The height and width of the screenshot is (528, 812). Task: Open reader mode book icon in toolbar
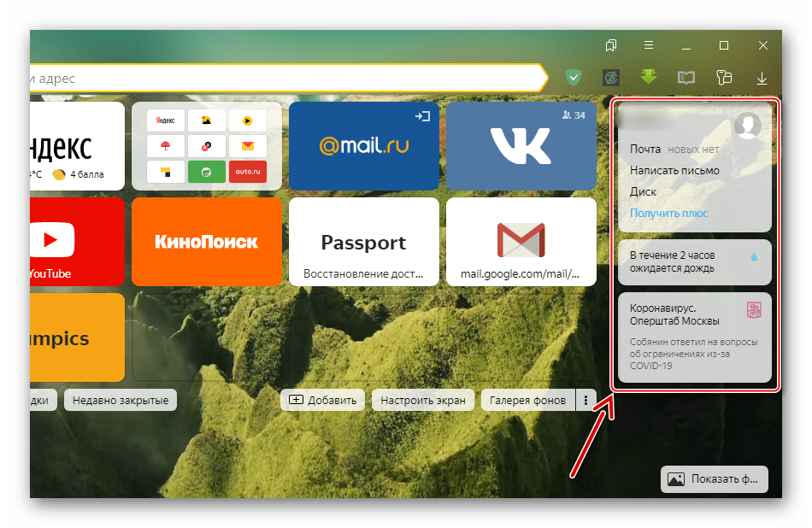tap(686, 78)
